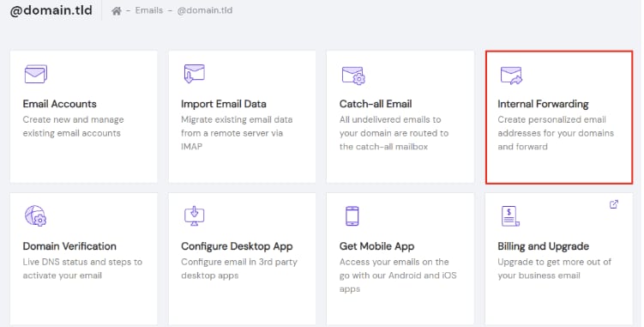The width and height of the screenshot is (644, 327).
Task: Click Billing and Upgrade title
Action: click(x=544, y=246)
